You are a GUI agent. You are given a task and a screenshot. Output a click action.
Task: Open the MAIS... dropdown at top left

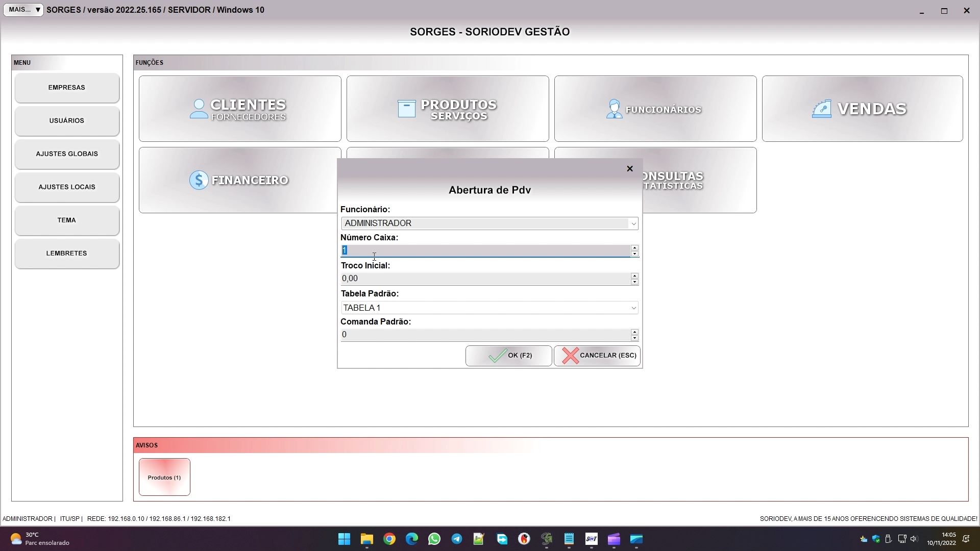pyautogui.click(x=23, y=10)
